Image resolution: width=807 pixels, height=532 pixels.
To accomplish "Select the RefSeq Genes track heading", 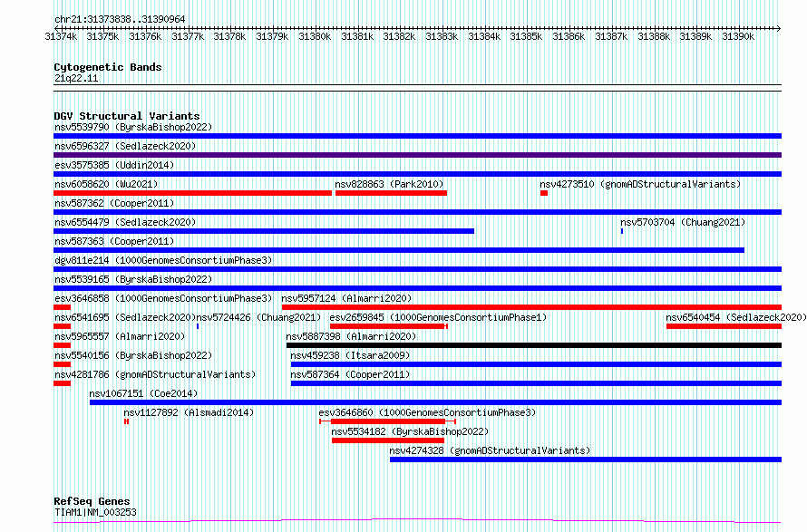I will [92, 501].
